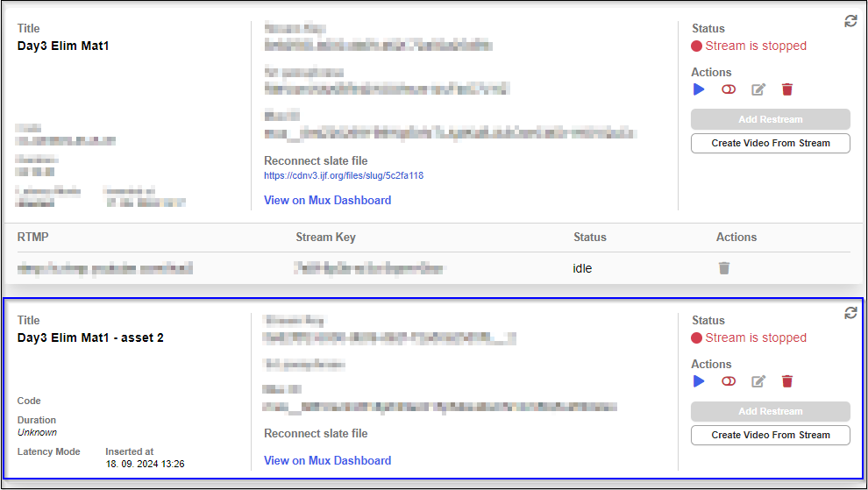This screenshot has height=490, width=868.
Task: Toggle the red switch icon for asset 2 stream
Action: coord(729,381)
